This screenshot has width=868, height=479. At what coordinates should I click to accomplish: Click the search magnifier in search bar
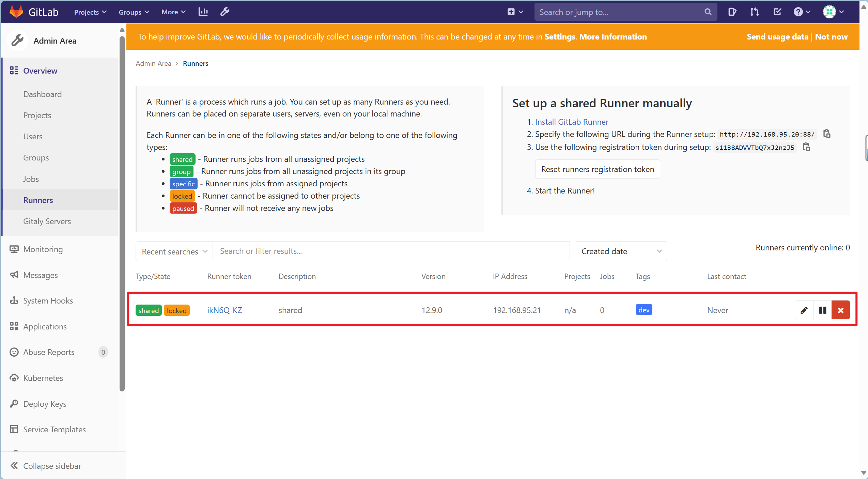tap(708, 12)
